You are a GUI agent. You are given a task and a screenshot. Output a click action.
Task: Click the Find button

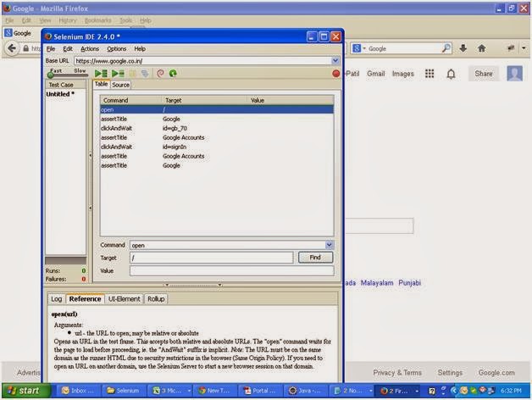[315, 258]
